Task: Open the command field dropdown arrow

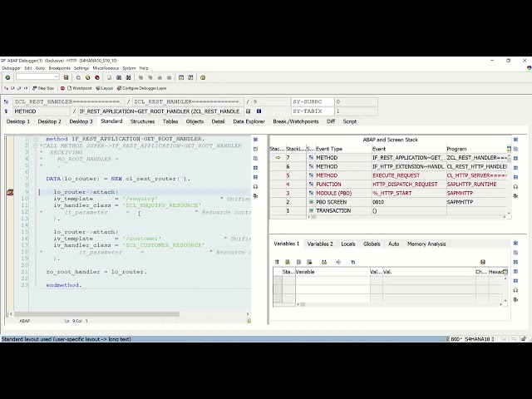Action: 57,76
